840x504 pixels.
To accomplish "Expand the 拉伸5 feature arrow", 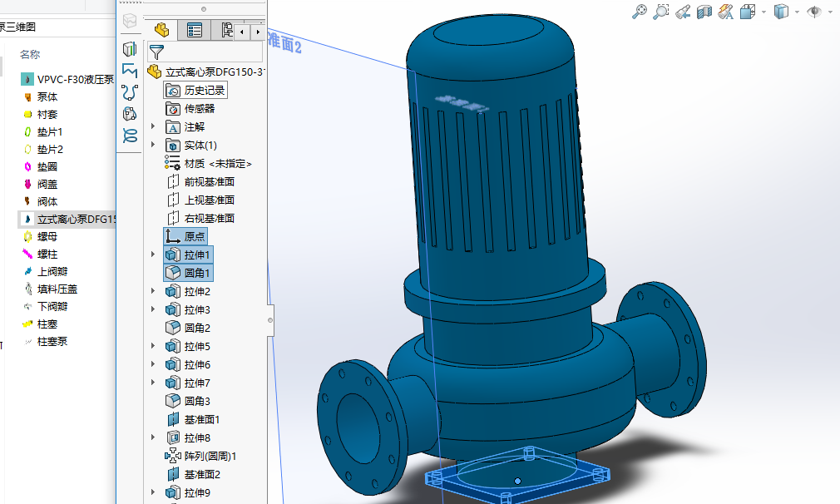I will 153,347.
